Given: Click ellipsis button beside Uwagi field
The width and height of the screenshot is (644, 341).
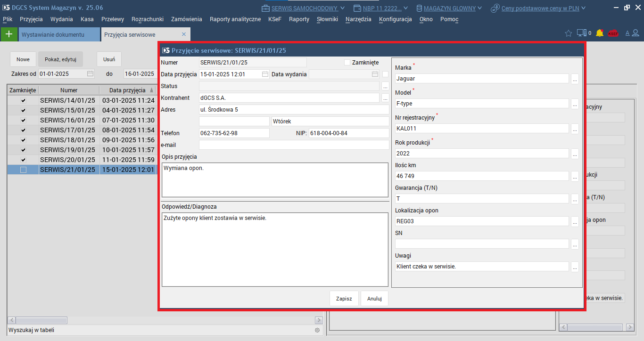Looking at the screenshot, I should click(x=575, y=267).
